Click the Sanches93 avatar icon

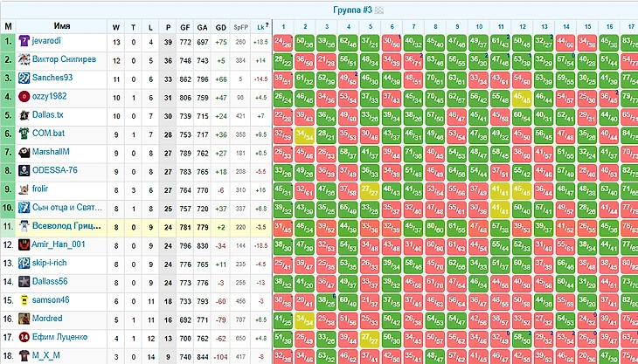point(24,78)
